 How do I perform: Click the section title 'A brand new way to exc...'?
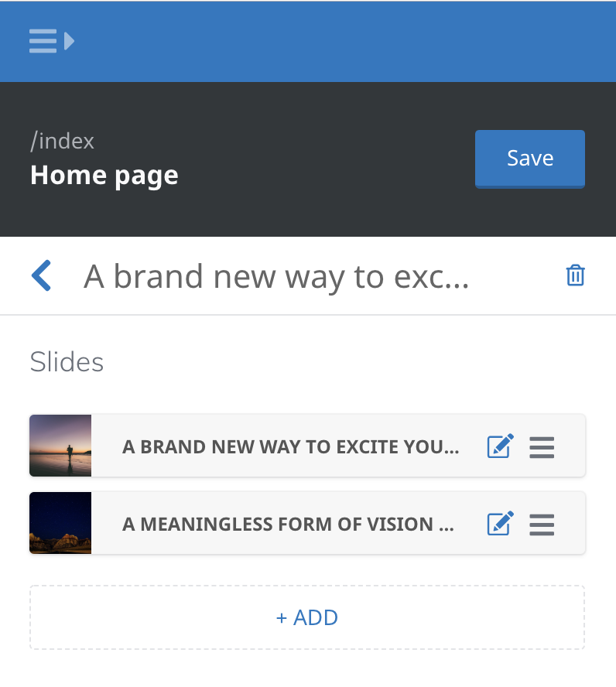tap(276, 276)
